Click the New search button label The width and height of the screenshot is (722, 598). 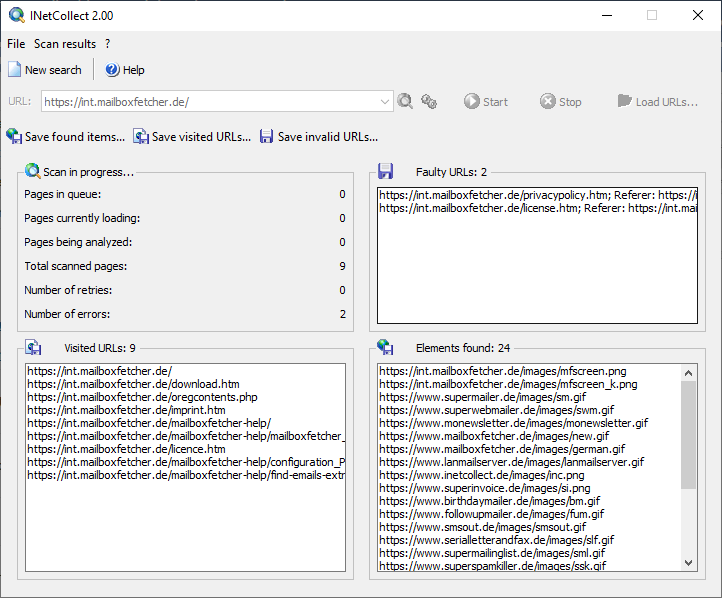pos(53,70)
